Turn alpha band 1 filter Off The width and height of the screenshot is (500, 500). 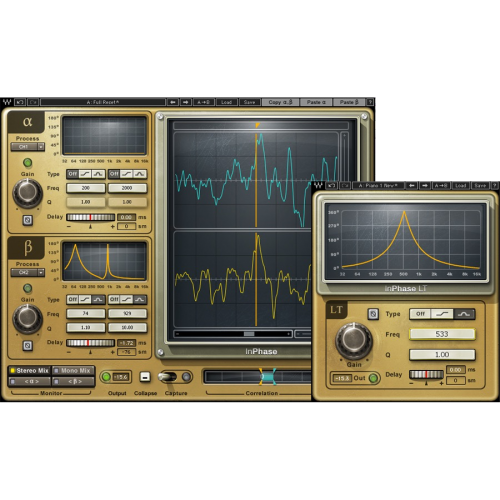tap(73, 174)
